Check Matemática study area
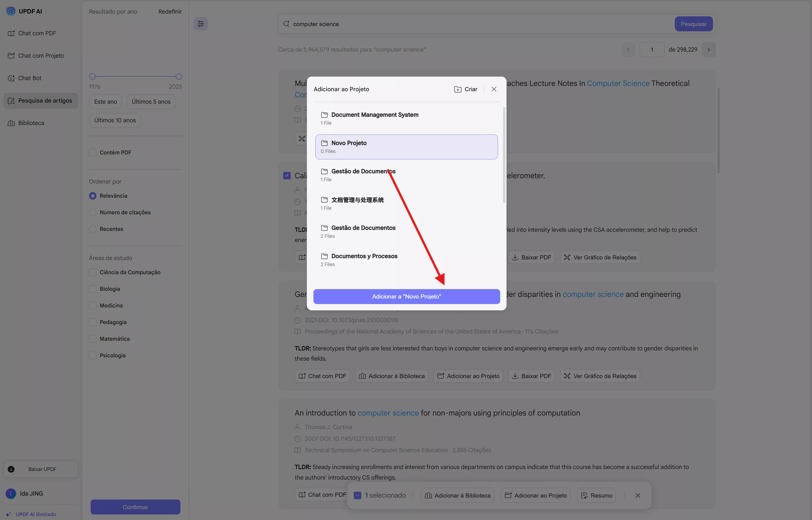The width and height of the screenshot is (812, 520). (x=93, y=339)
